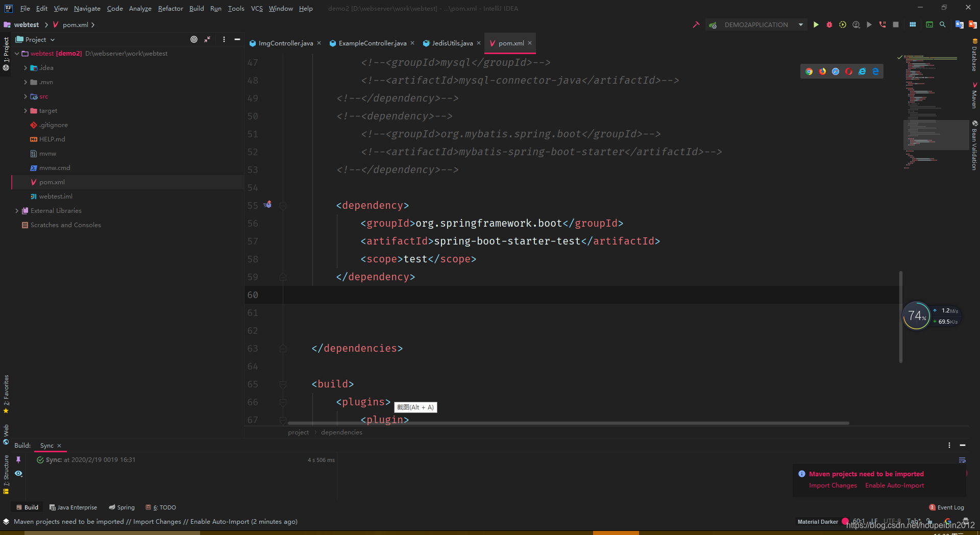Toggle soft-wrap icon in Build output
The image size is (980, 535).
(x=962, y=460)
